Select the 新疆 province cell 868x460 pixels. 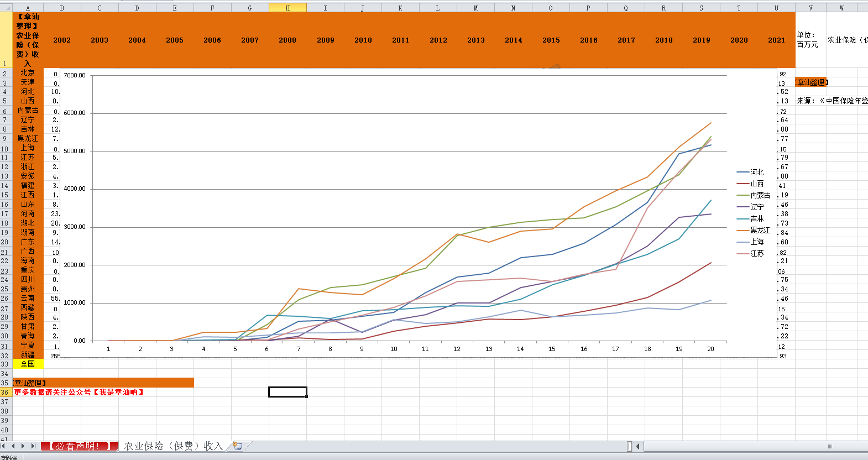click(28, 354)
